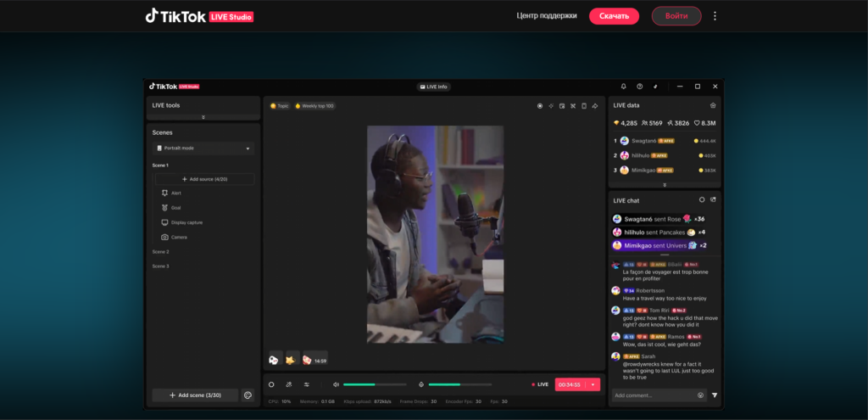Click the chat panel divider handle
Viewport: 868px width, 420px height.
[x=665, y=255]
